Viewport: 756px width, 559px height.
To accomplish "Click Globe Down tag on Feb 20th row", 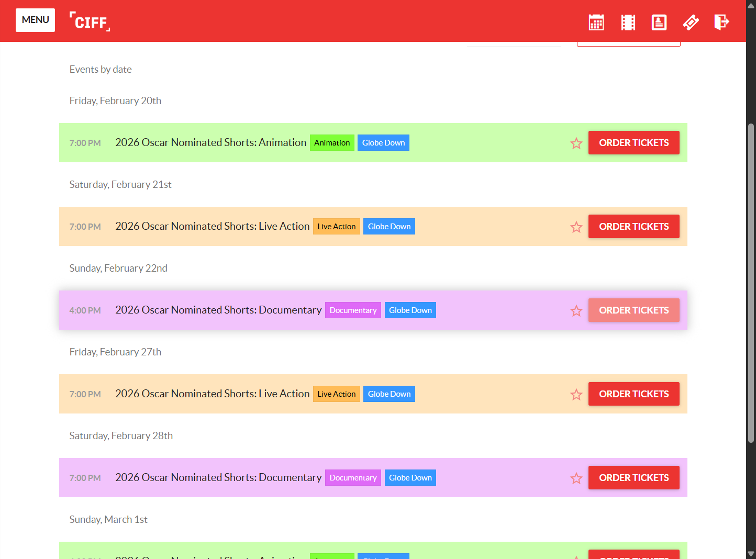I will [383, 142].
